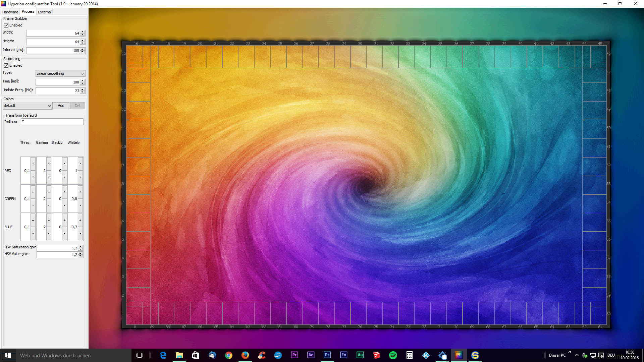Open Calculator from the taskbar
The image size is (644, 362).
pyautogui.click(x=409, y=355)
